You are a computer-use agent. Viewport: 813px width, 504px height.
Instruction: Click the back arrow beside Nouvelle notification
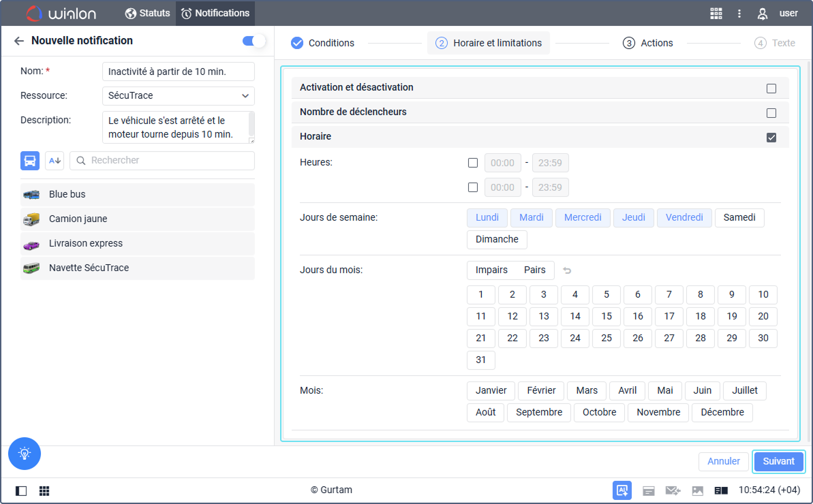click(19, 41)
